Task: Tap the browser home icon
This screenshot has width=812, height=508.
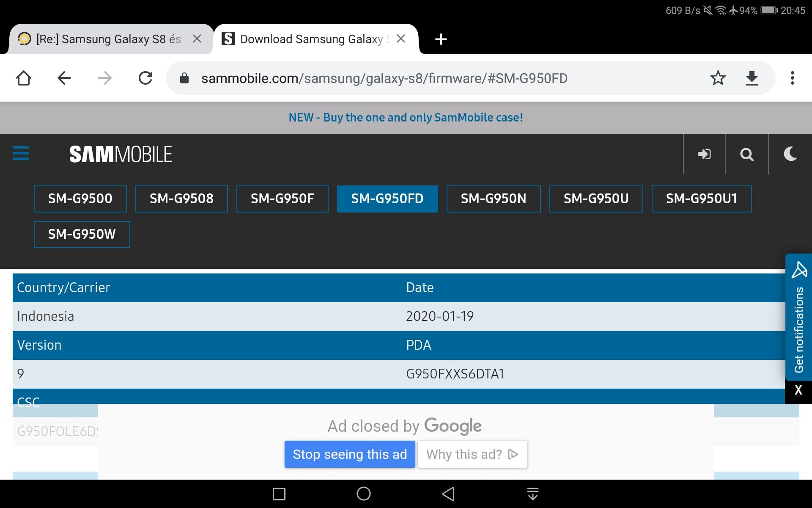Action: 24,78
